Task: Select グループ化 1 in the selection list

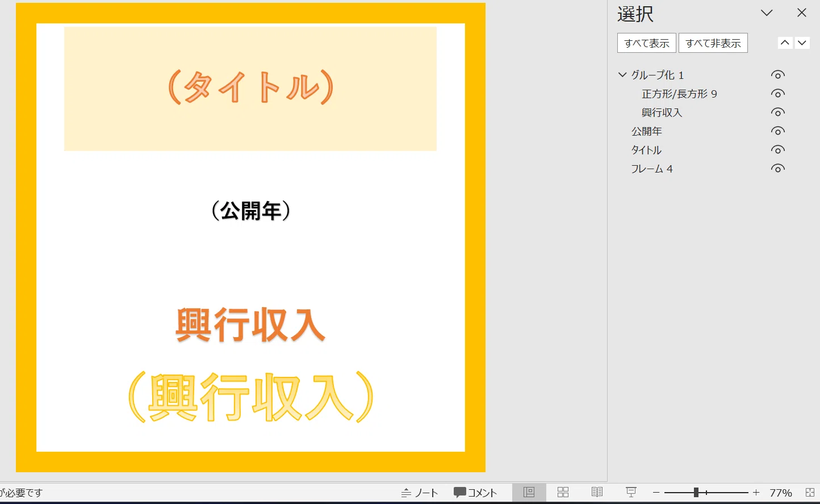Action: point(658,75)
